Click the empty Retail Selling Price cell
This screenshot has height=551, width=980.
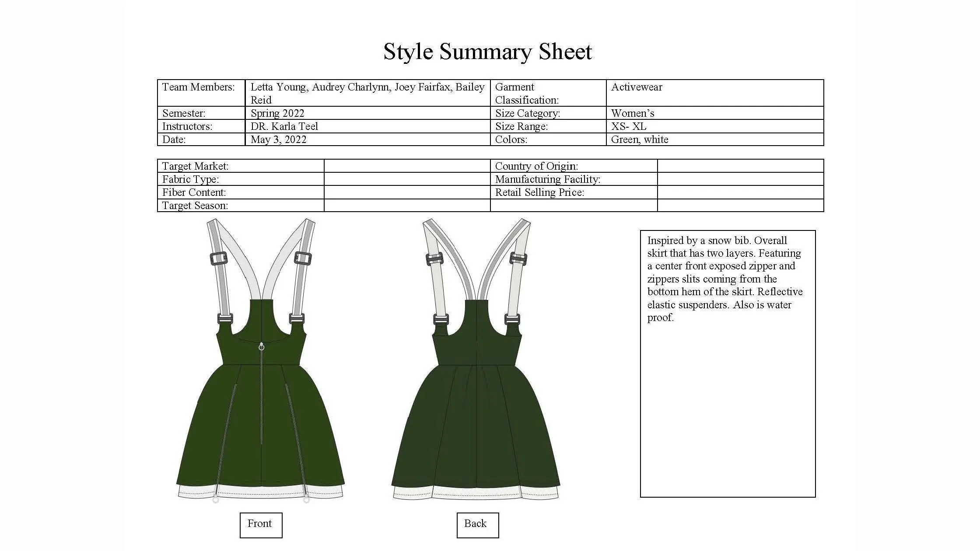click(740, 192)
